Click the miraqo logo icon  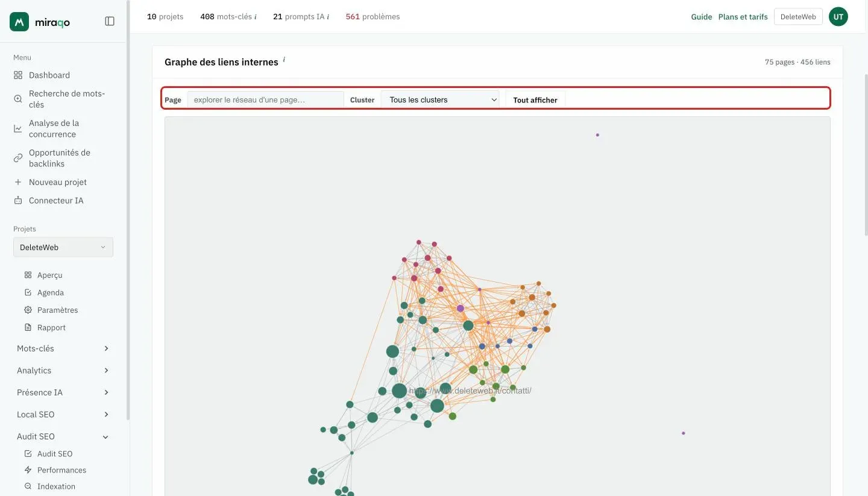click(19, 22)
